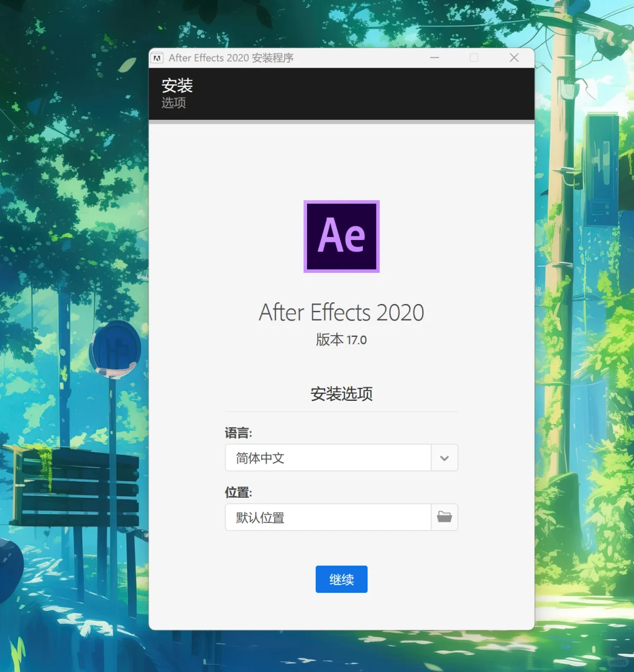The image size is (634, 672).
Task: Click the disabled maximize window button
Action: pyautogui.click(x=474, y=58)
